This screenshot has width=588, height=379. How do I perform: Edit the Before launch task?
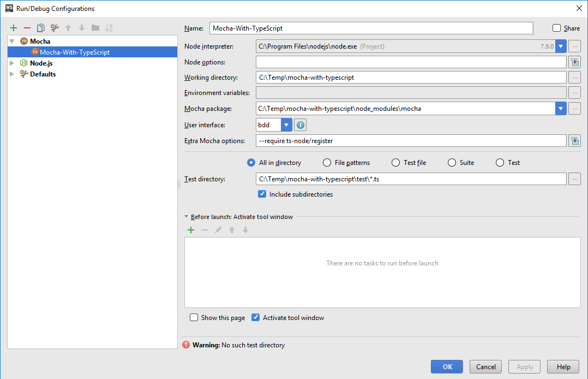[218, 230]
